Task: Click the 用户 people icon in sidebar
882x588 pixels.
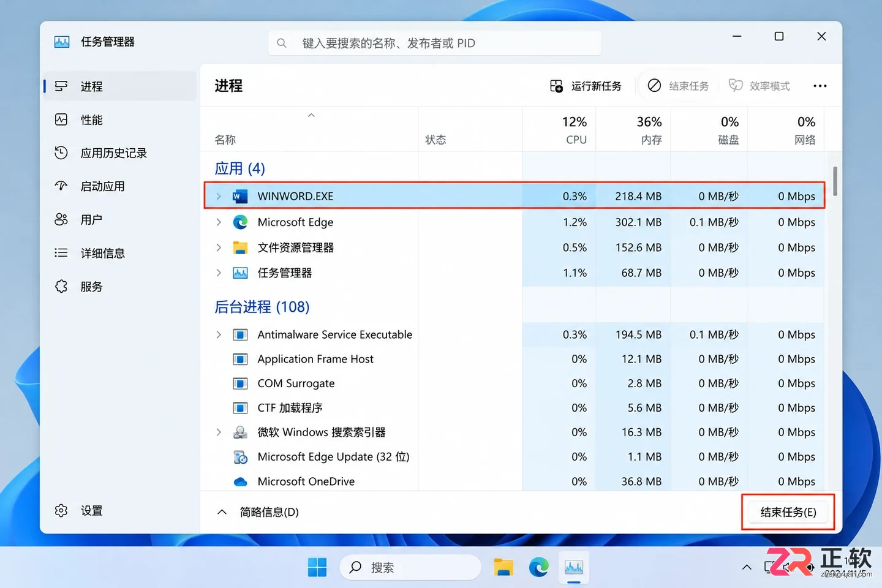Action: click(x=61, y=219)
